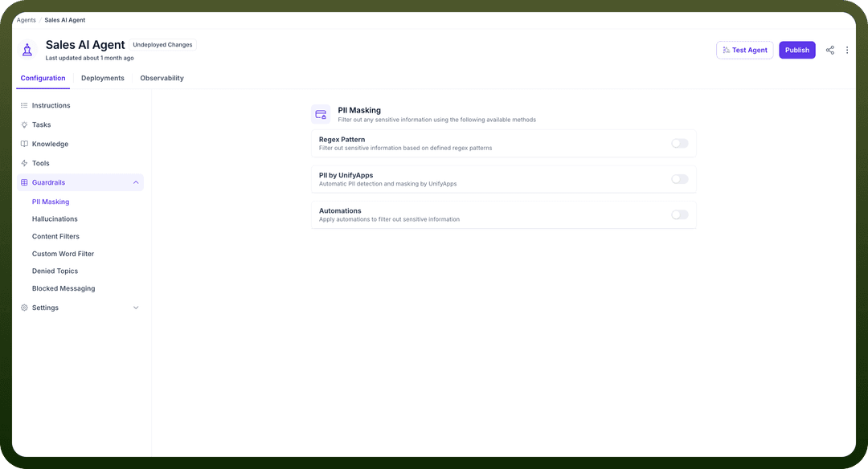Open the Observability tab
Image resolution: width=868 pixels, height=469 pixels.
click(162, 78)
